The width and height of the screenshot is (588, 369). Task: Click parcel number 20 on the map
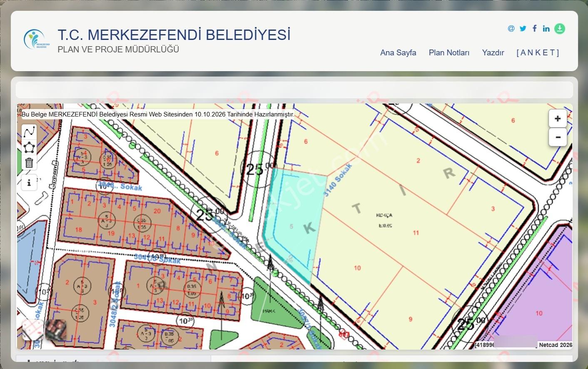pyautogui.click(x=157, y=211)
